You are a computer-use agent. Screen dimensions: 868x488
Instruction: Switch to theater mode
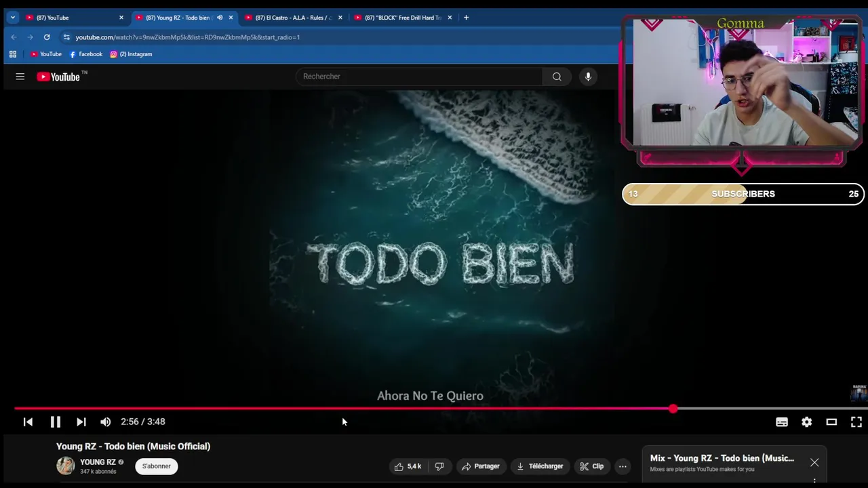point(831,422)
